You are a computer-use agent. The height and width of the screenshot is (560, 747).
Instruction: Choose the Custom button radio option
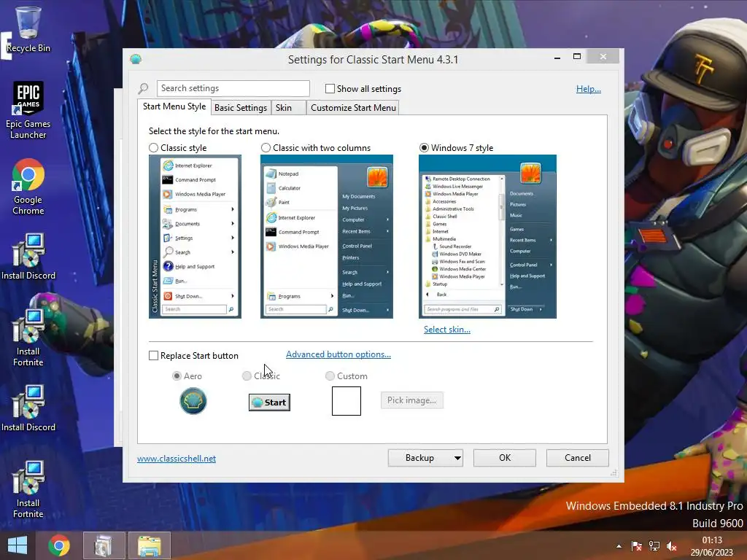pos(330,376)
